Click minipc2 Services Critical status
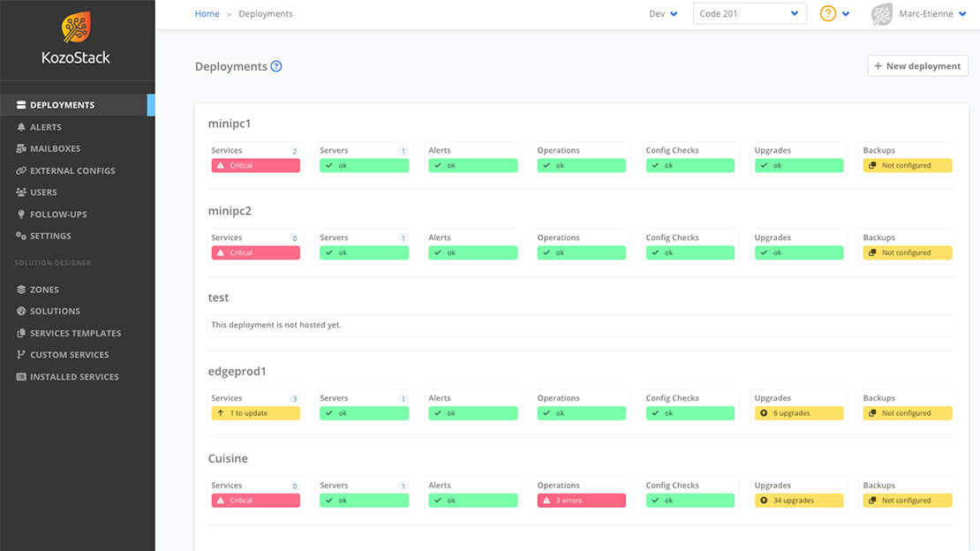 (x=256, y=253)
